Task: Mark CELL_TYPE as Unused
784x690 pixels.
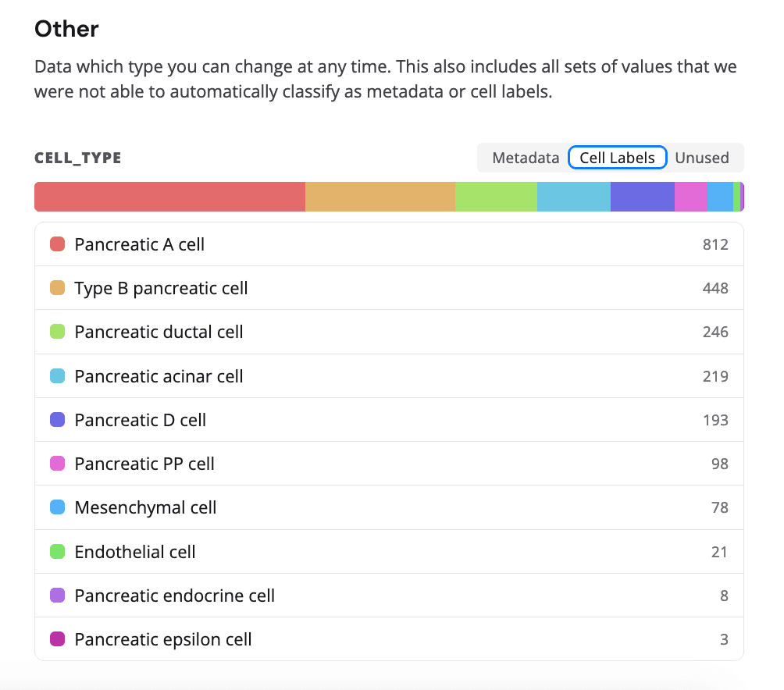Action: (x=702, y=158)
